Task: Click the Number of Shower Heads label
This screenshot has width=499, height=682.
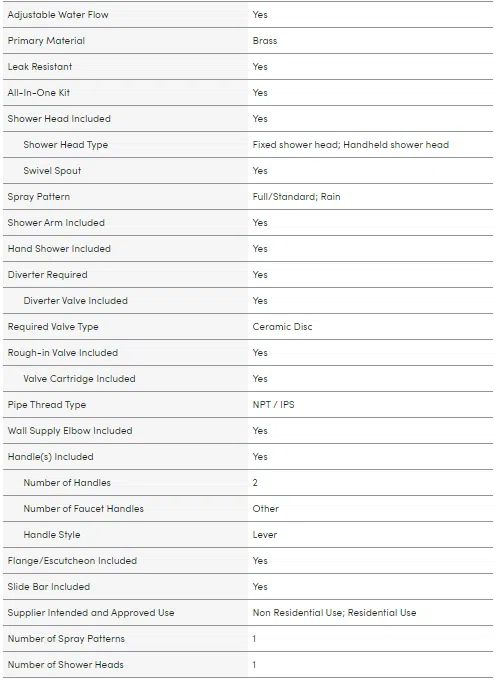Action: point(66,665)
